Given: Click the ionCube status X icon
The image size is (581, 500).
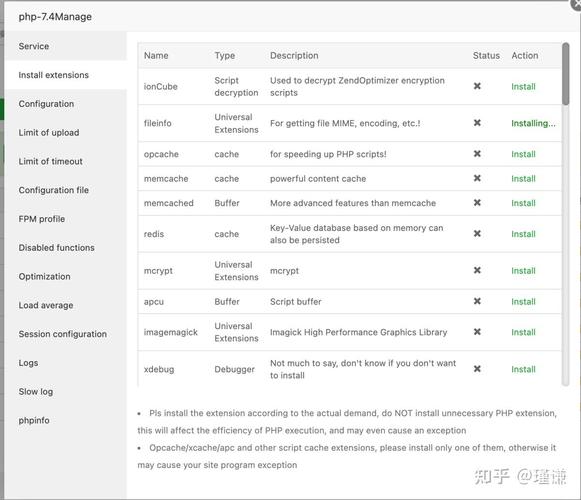Looking at the screenshot, I should coord(477,86).
